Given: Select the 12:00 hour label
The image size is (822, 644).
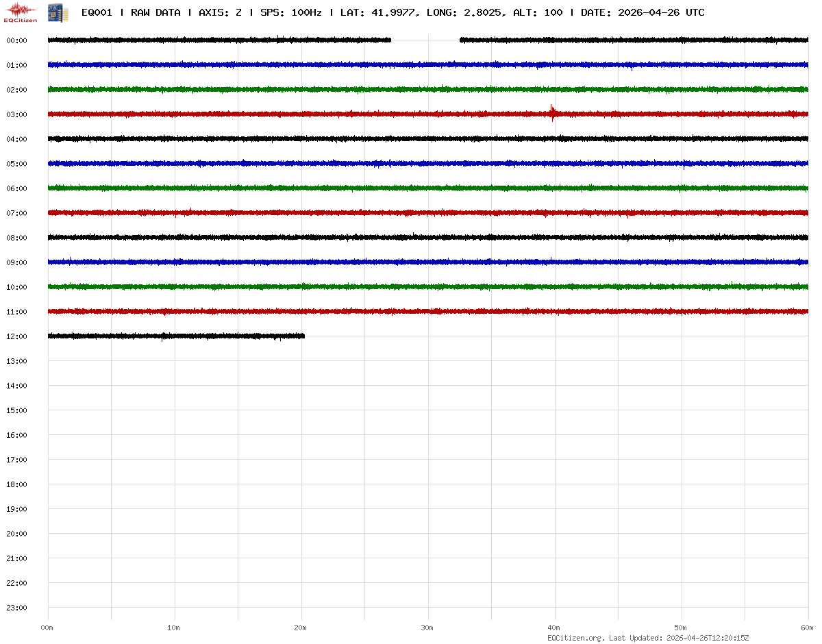Looking at the screenshot, I should 16,336.
